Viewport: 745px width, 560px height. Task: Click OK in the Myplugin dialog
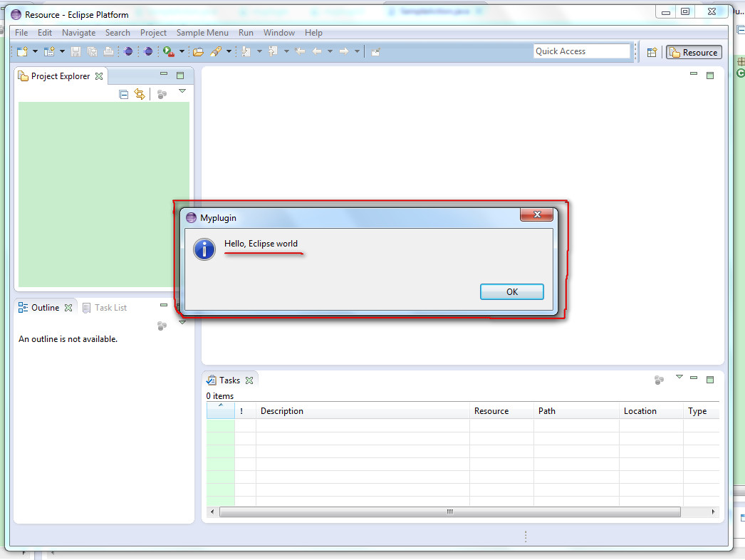click(x=511, y=292)
